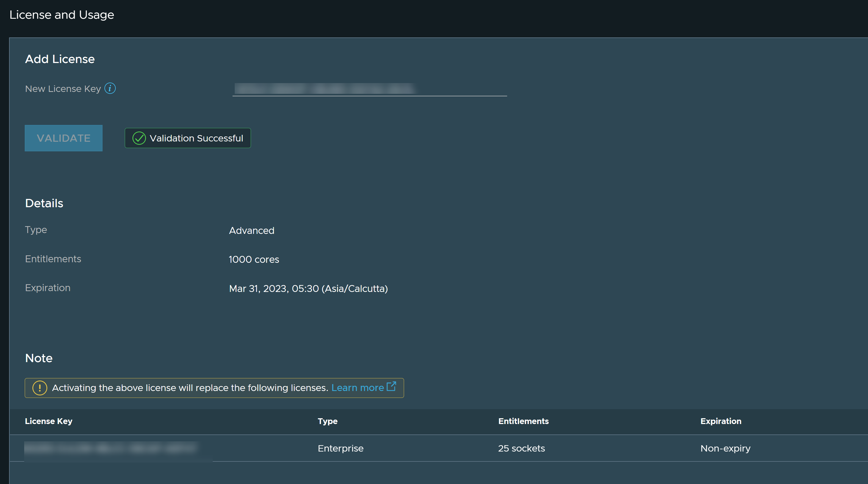Click the external link icon next to Learn more
The height and width of the screenshot is (484, 868).
coord(393,387)
